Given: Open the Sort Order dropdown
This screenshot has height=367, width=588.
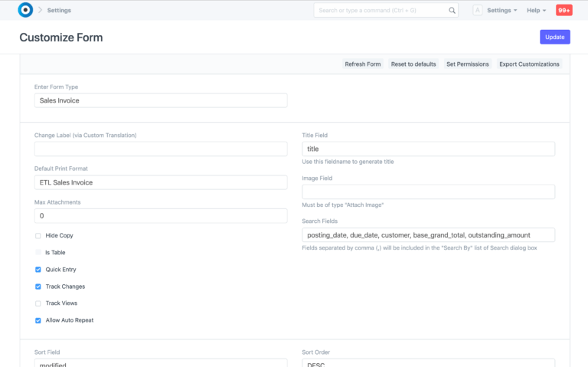Looking at the screenshot, I should point(428,363).
